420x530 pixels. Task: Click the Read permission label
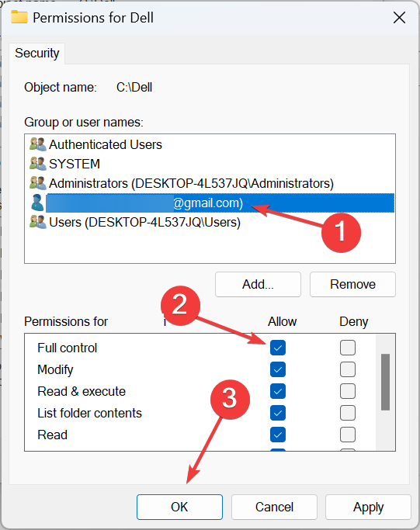(53, 435)
